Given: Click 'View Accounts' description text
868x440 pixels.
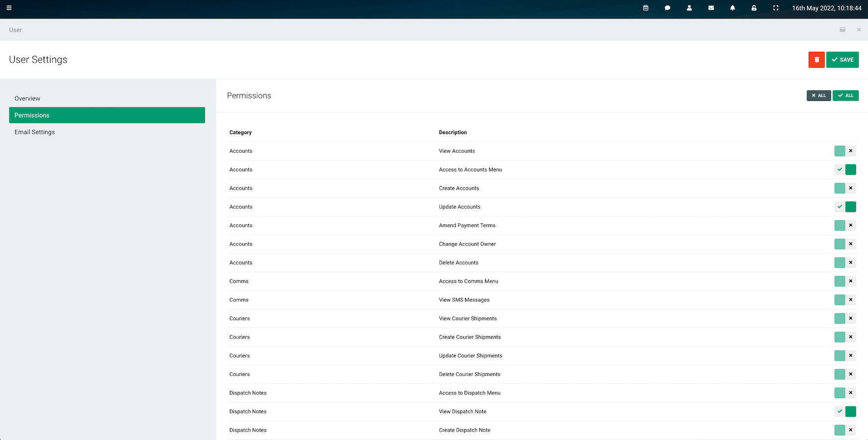Looking at the screenshot, I should pos(457,151).
